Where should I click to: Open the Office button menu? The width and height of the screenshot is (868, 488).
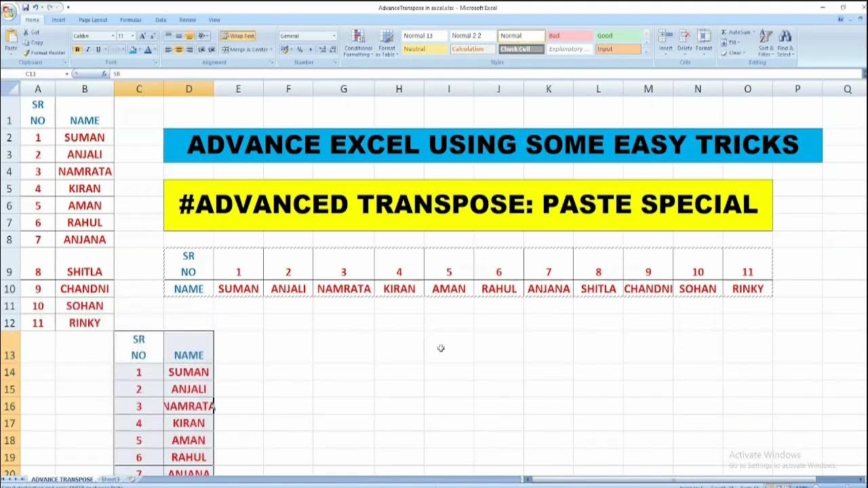point(9,12)
